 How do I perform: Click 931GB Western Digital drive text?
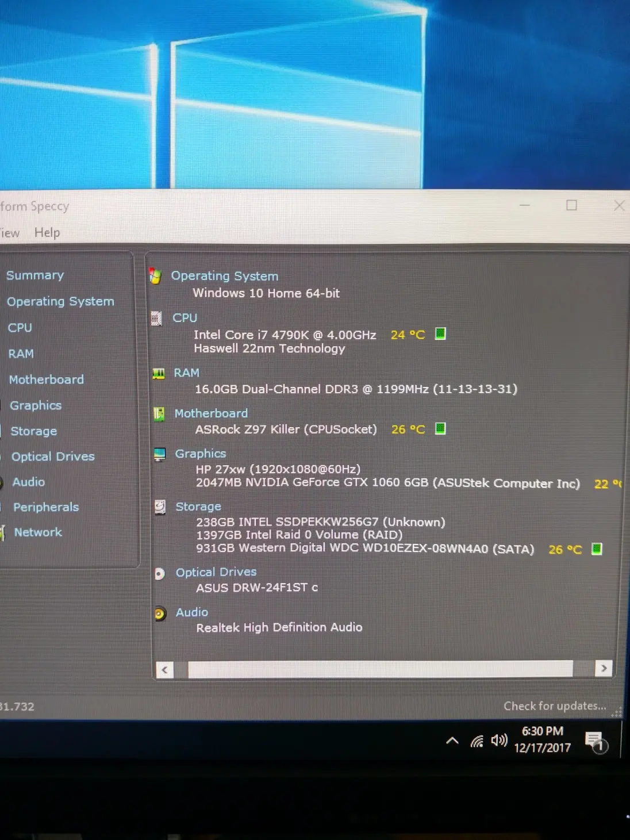coord(365,549)
